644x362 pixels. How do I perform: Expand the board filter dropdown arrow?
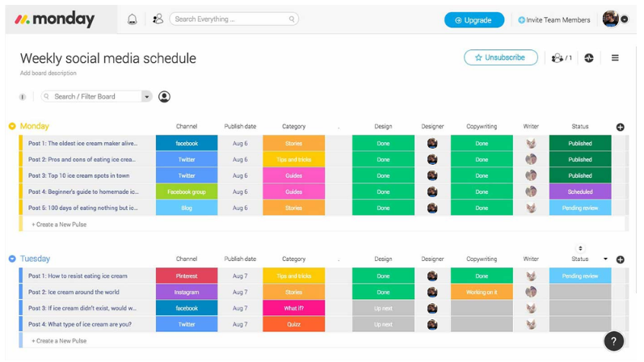pyautogui.click(x=147, y=97)
